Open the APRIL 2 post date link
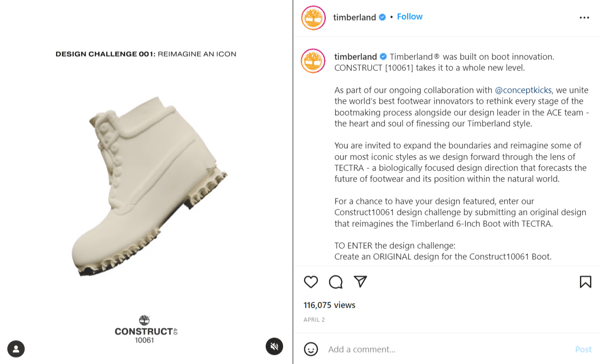This screenshot has height=364, width=600. pos(314,320)
